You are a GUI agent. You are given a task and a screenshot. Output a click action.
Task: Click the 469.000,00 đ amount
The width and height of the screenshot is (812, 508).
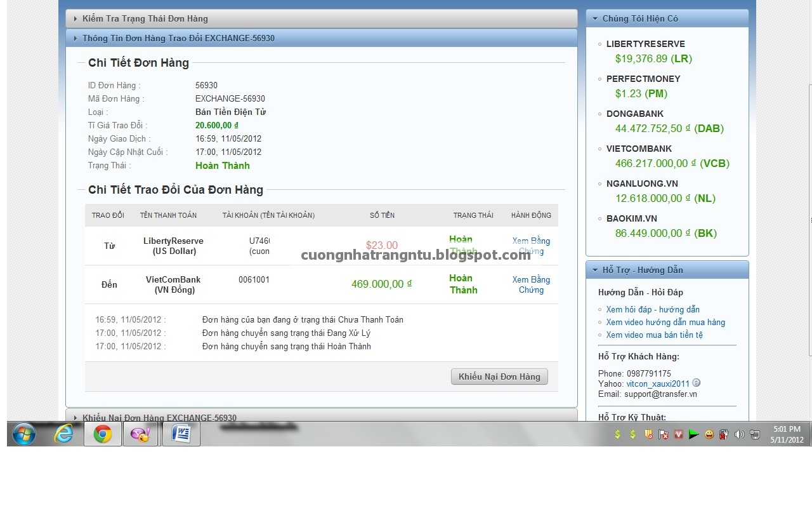pos(382,284)
